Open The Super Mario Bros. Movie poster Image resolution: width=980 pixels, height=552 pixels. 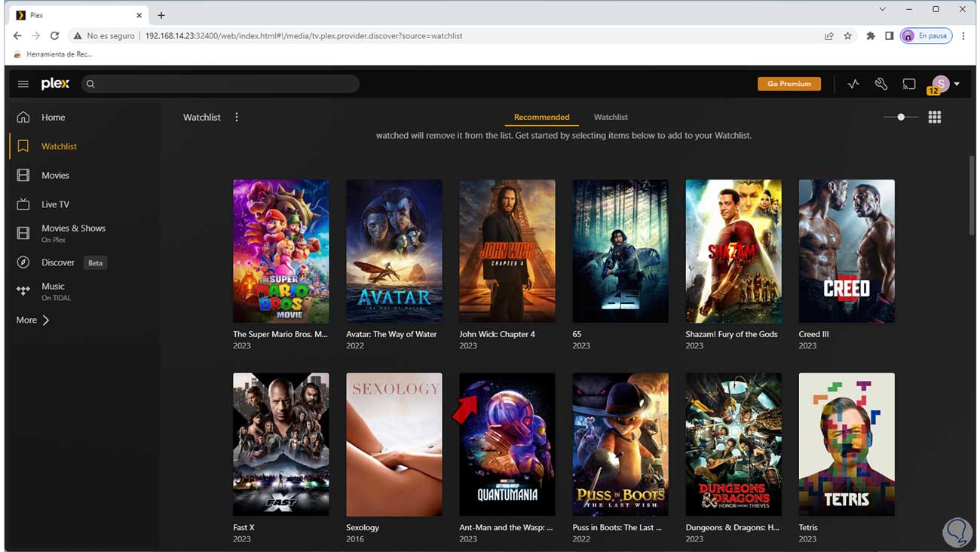point(280,251)
